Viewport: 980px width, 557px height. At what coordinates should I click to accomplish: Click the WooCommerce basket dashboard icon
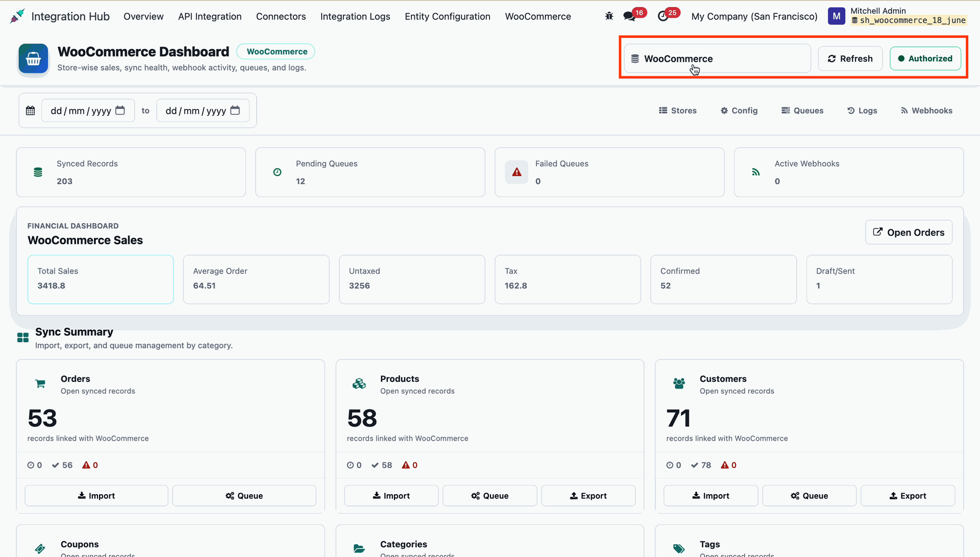pos(34,59)
